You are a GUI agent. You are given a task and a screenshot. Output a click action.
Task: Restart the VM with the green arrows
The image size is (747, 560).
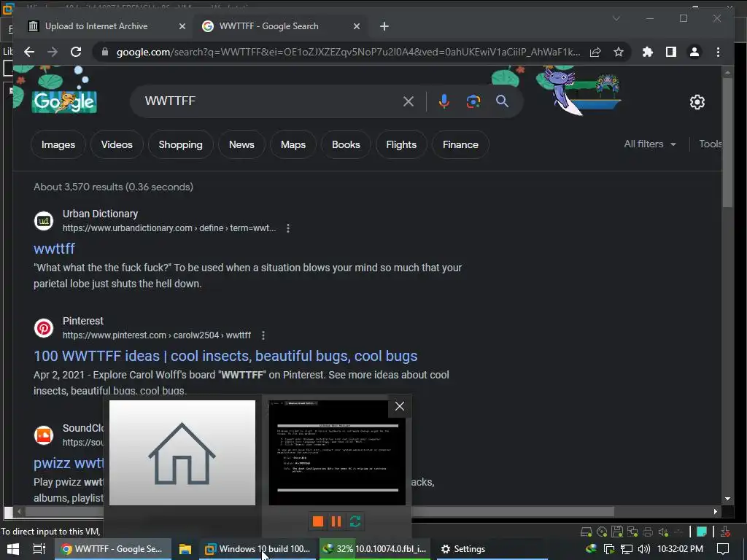355,521
